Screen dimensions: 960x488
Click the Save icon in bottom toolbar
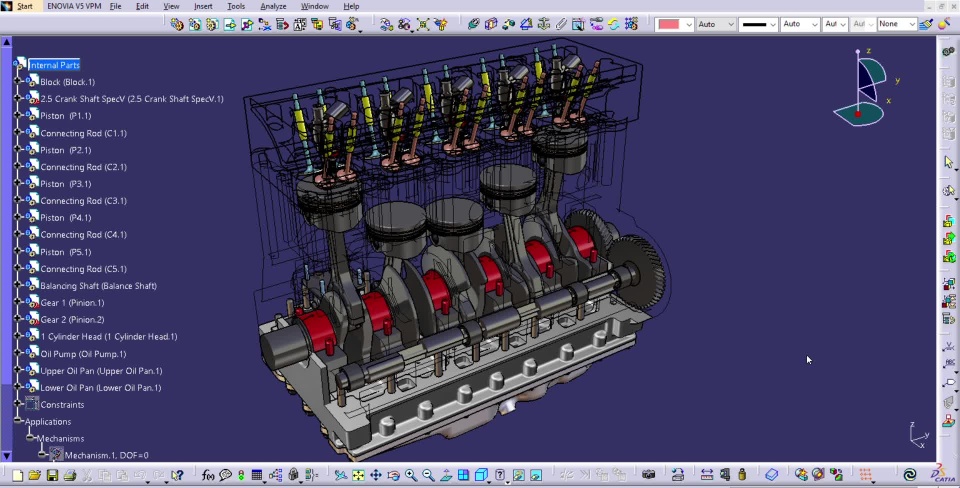[52, 476]
